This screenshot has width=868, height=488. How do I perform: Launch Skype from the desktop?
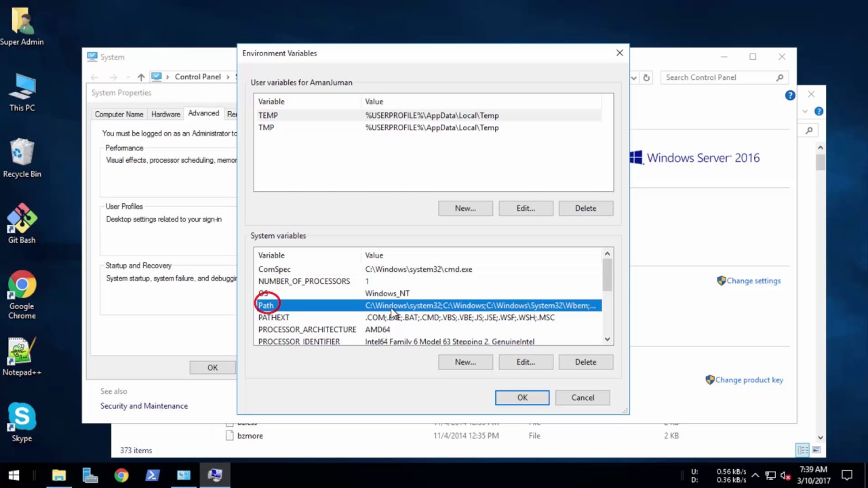point(22,423)
